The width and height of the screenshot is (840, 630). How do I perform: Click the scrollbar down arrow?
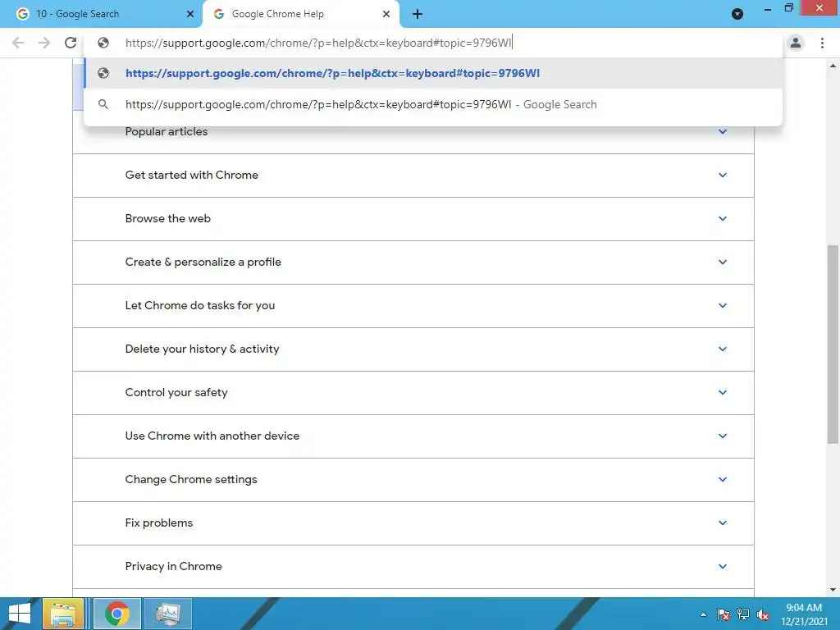click(x=833, y=591)
